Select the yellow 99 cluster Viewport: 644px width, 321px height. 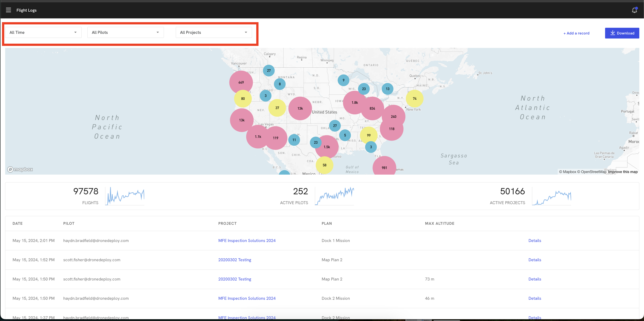click(369, 135)
